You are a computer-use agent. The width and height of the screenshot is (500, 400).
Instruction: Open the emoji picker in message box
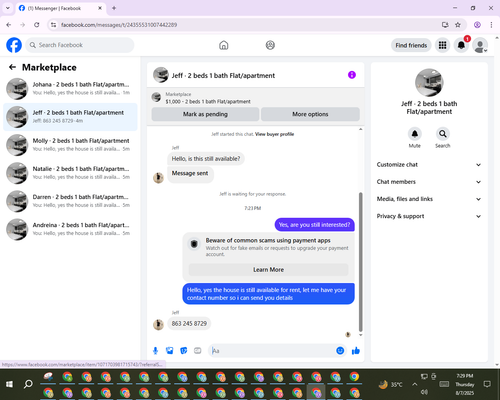tap(340, 351)
